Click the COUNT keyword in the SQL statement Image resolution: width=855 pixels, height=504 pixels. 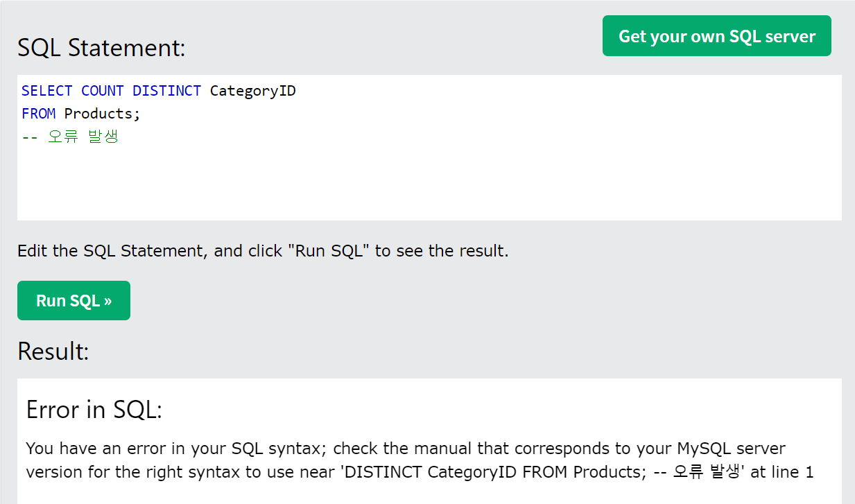tap(102, 91)
